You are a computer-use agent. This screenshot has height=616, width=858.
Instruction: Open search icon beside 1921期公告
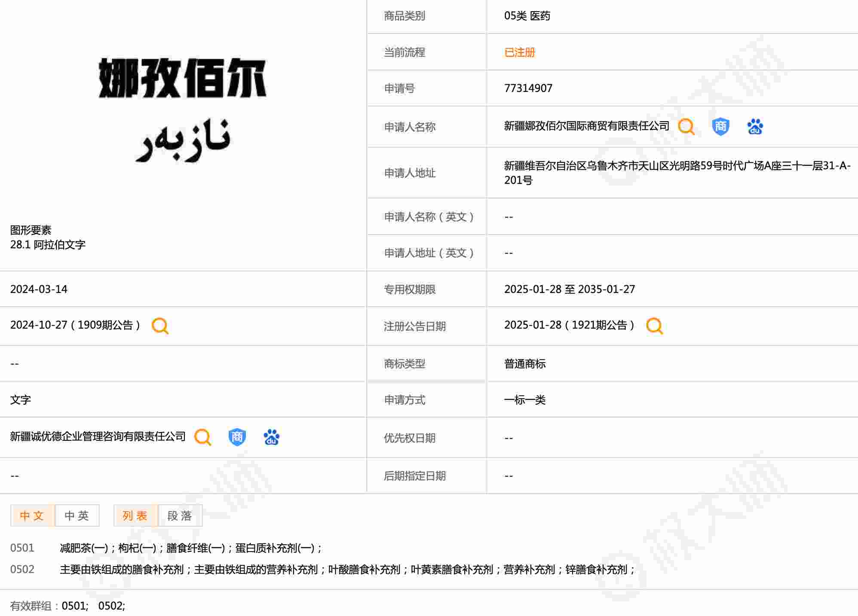pos(654,326)
